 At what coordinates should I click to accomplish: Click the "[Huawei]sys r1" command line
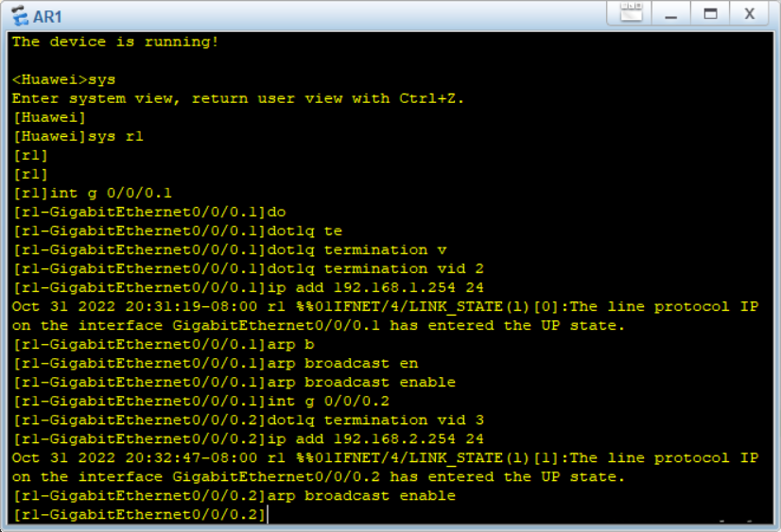click(78, 136)
